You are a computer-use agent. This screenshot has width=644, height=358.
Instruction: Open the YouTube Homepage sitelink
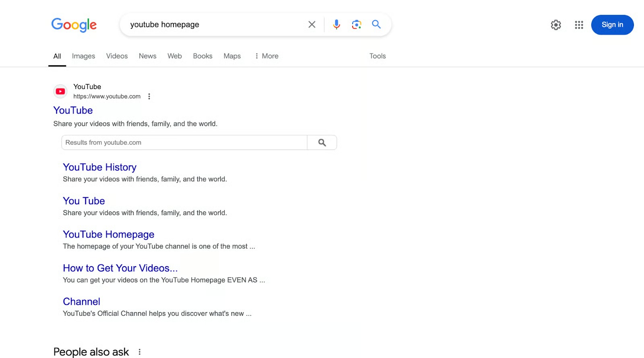click(x=108, y=234)
